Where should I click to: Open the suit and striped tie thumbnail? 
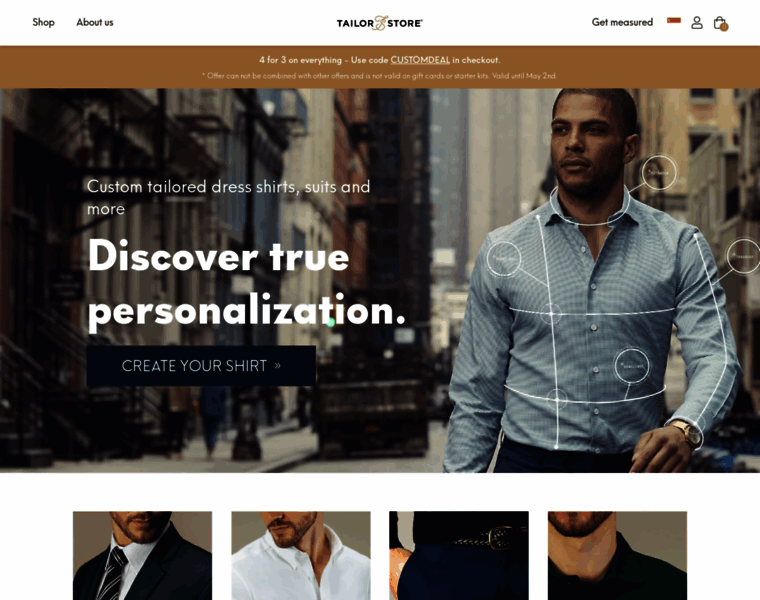(142, 555)
